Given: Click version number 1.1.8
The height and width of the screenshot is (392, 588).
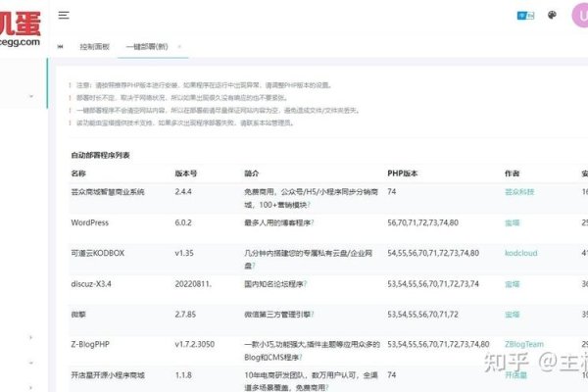Looking at the screenshot, I should 183,375.
